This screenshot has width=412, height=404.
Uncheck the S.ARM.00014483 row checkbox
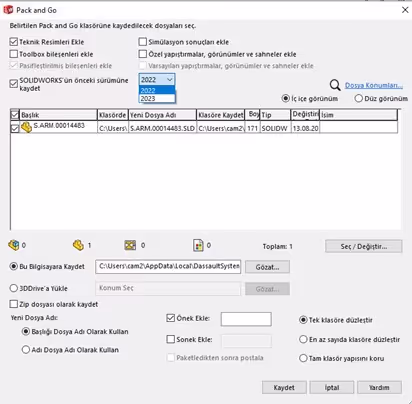(15, 128)
